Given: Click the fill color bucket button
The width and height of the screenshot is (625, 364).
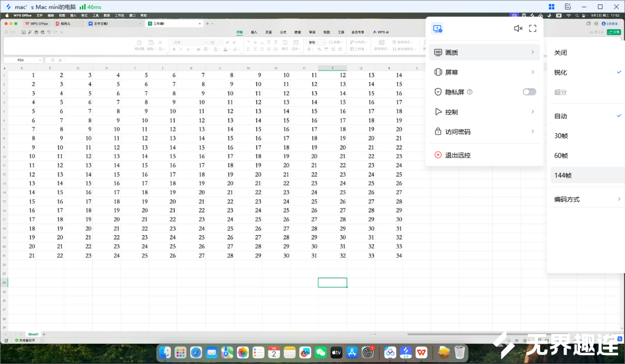Looking at the screenshot, I should pos(216,49).
